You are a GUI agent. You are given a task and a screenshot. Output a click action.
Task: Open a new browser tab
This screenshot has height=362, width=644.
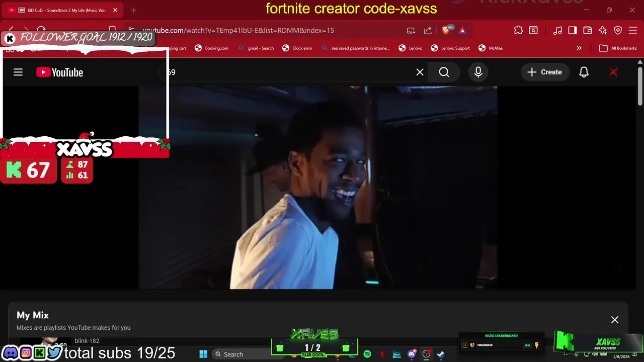click(x=134, y=10)
